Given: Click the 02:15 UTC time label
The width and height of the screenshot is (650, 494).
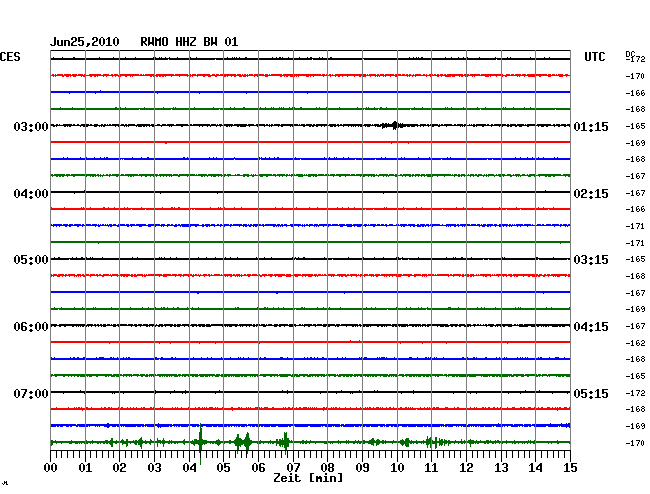Looking at the screenshot, I should click(591, 194).
